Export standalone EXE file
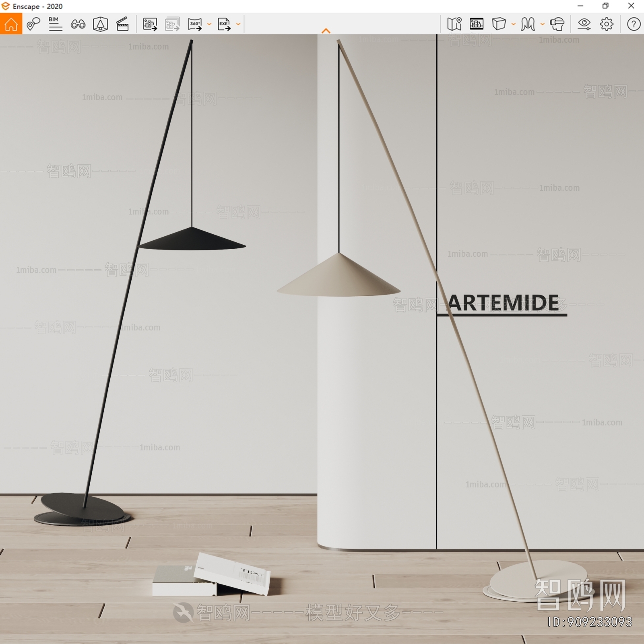The height and width of the screenshot is (644, 644). (x=224, y=24)
